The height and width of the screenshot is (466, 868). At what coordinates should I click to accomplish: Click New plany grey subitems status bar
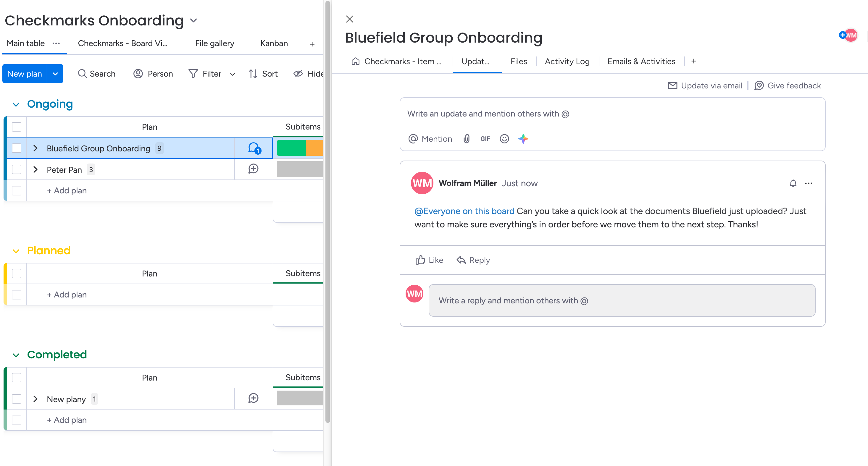[x=300, y=398]
